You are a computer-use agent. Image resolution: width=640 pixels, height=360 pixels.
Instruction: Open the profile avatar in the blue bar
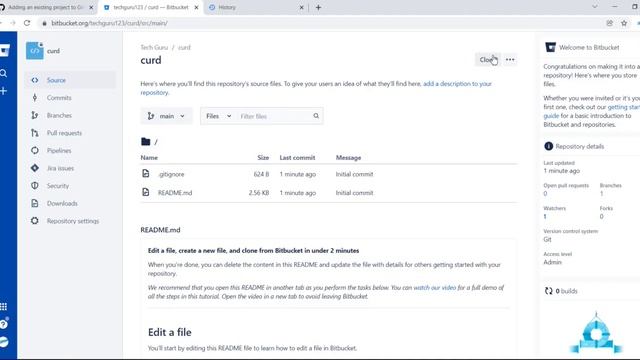tap(4, 342)
